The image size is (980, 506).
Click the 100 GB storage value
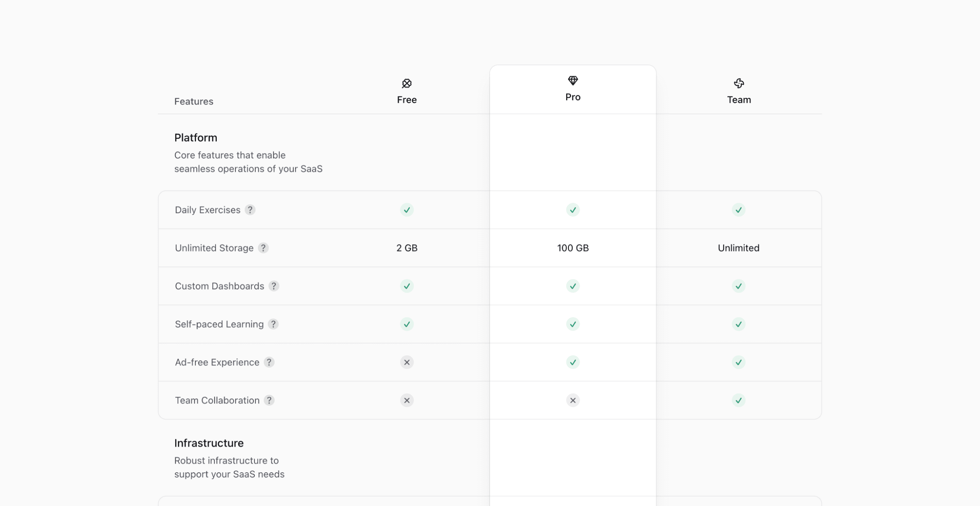(573, 248)
